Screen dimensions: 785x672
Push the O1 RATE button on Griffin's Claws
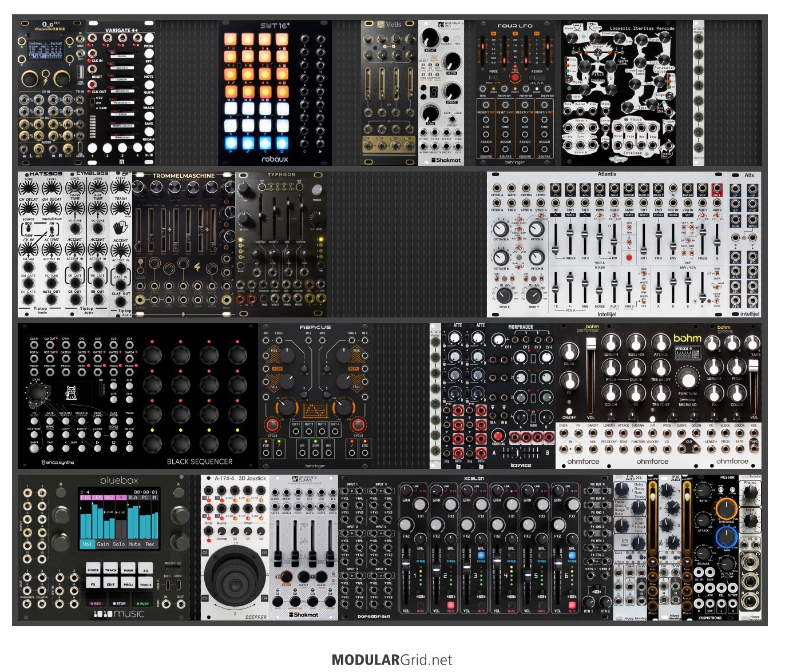point(278,602)
